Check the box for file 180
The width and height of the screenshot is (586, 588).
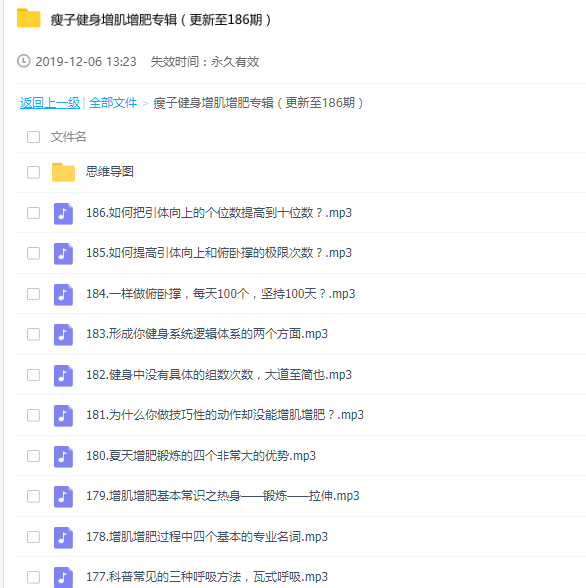(x=33, y=456)
